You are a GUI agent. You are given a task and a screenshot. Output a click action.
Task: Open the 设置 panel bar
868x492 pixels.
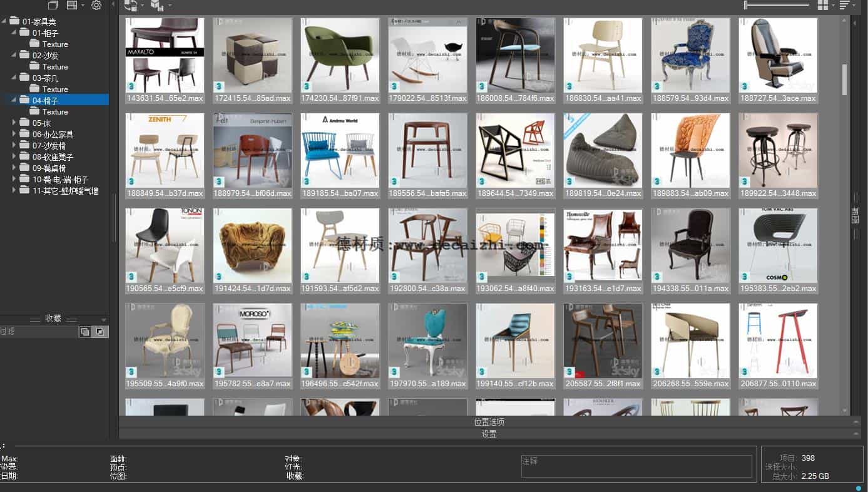coord(489,434)
